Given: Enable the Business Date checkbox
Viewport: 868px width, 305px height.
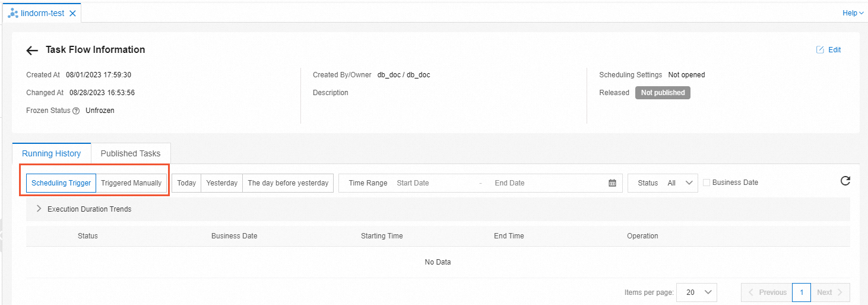Looking at the screenshot, I should [x=707, y=183].
